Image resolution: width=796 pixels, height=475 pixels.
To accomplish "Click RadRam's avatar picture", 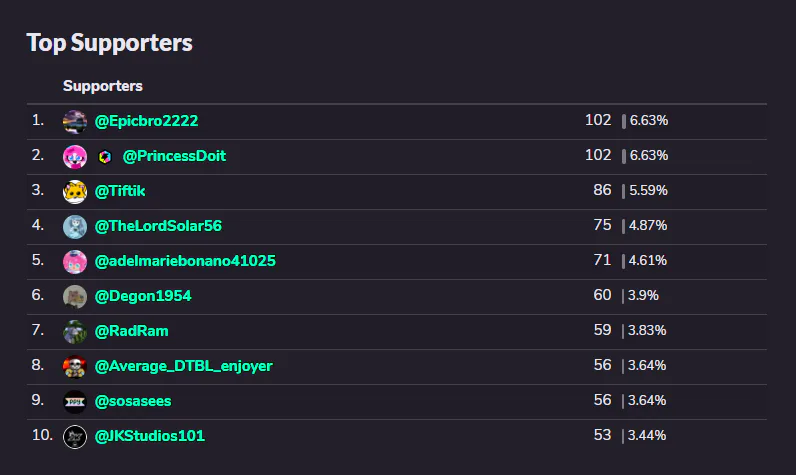I will pyautogui.click(x=75, y=332).
